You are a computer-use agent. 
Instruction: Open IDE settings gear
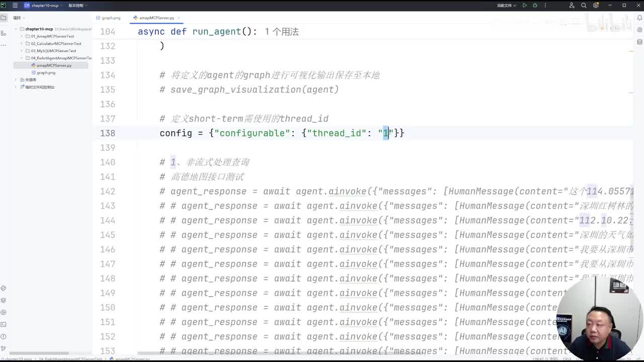[x=596, y=6]
